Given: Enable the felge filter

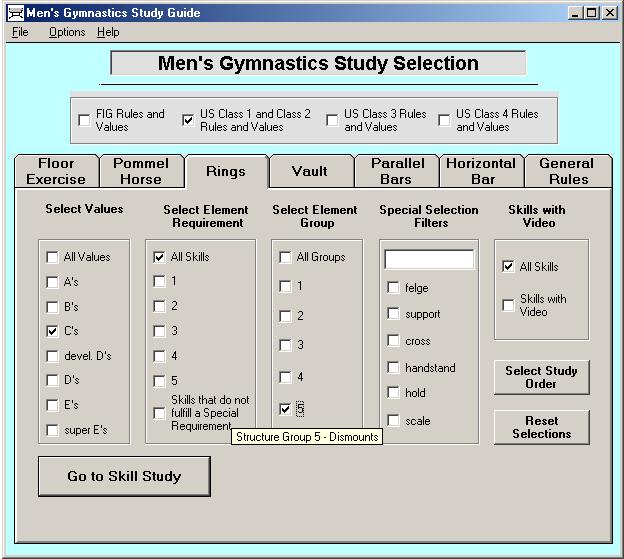Looking at the screenshot, I should (x=393, y=287).
